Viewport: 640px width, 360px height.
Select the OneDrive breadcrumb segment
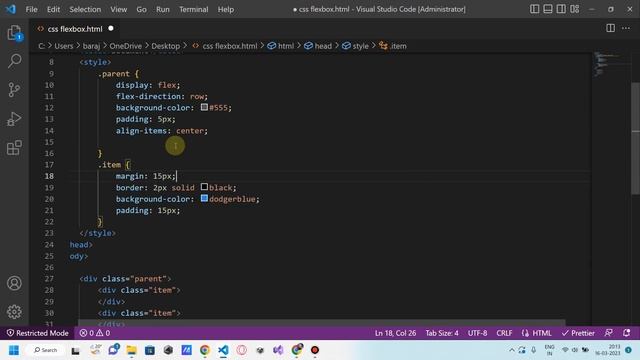[x=125, y=46]
